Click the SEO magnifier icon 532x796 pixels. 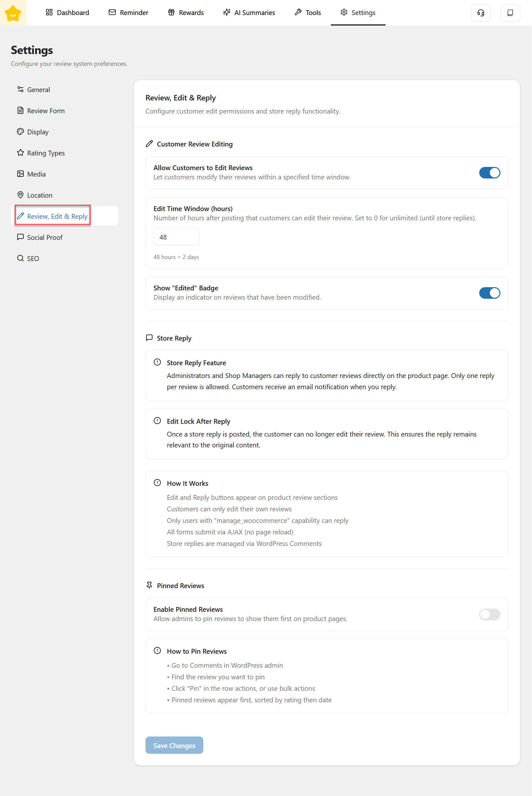tap(20, 258)
